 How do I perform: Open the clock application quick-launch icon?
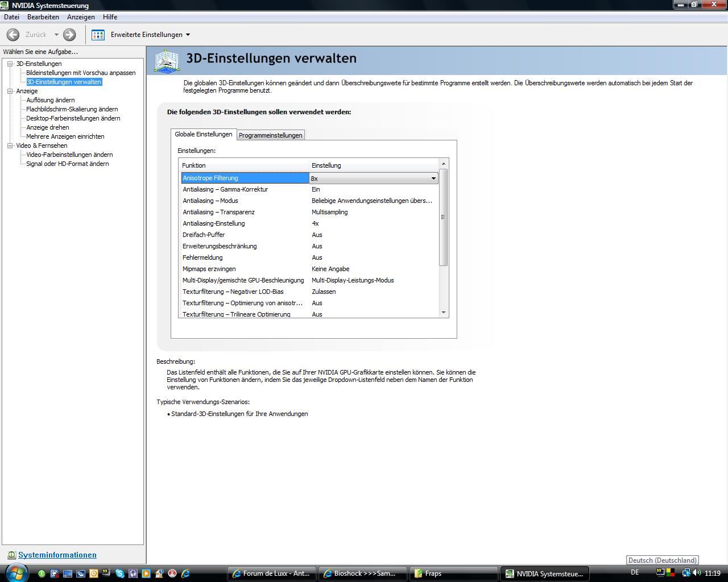pyautogui.click(x=93, y=573)
